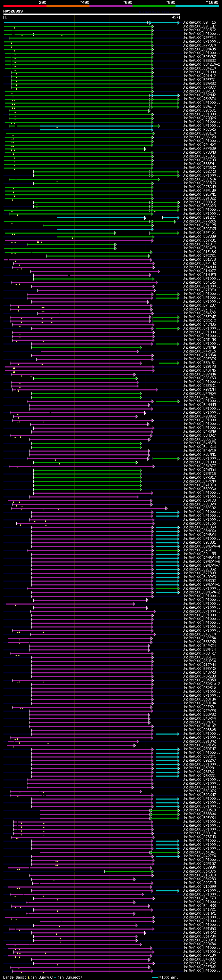222x980 pixels.
Task: Open hit UniRef100_B9F401
Action: pos(199,233)
